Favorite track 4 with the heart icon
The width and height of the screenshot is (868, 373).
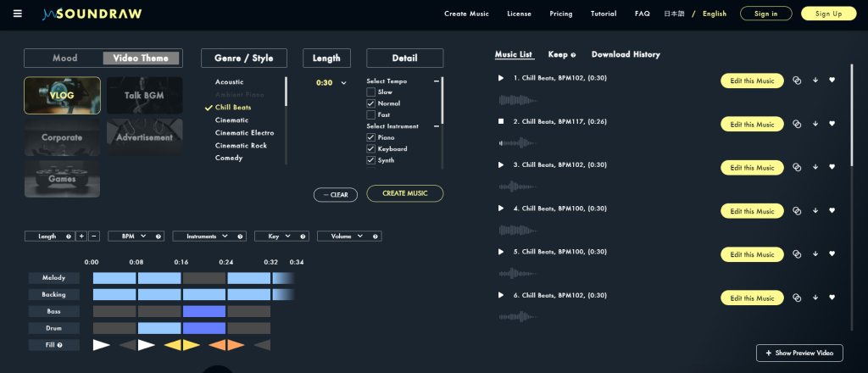pyautogui.click(x=832, y=211)
